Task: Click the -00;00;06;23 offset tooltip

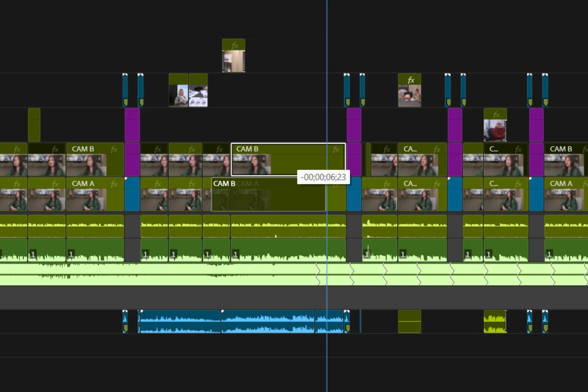Action: coord(324,177)
